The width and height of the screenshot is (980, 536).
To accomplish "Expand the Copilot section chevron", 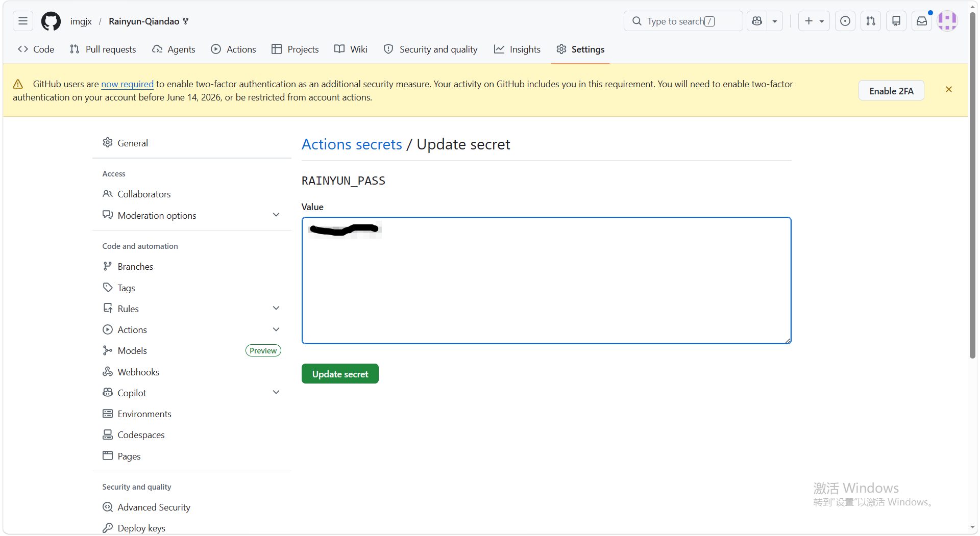I will pyautogui.click(x=276, y=393).
